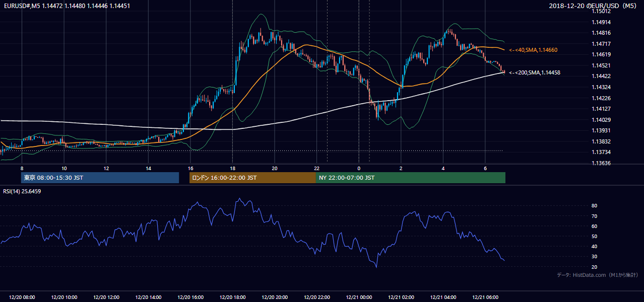Click the RSI 30 level label
The width and height of the screenshot is (644, 302).
pos(594,257)
